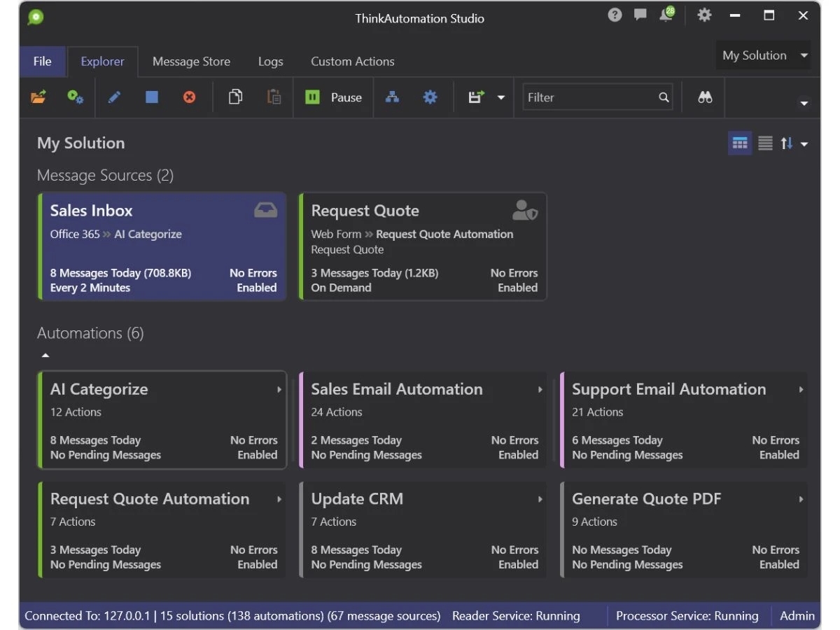Open the dropdown arrow beside the export icon
Image resolution: width=840 pixels, height=630 pixels.
[x=501, y=98]
